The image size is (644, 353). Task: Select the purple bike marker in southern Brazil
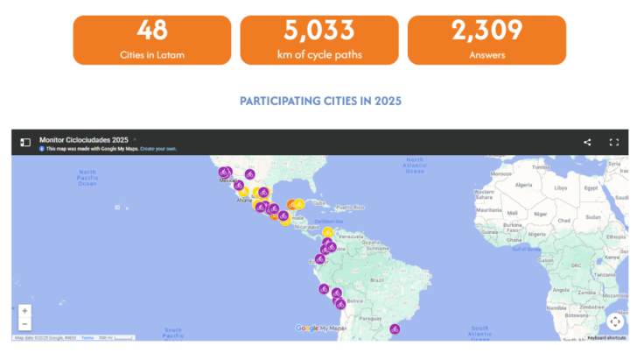(x=395, y=329)
